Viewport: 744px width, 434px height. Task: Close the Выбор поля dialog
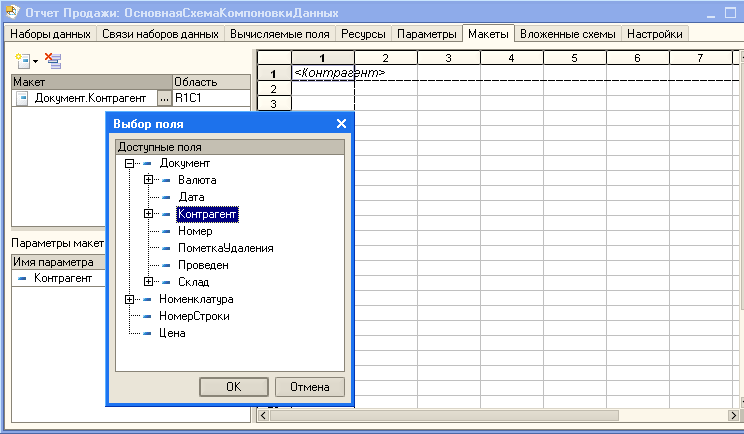[x=340, y=124]
